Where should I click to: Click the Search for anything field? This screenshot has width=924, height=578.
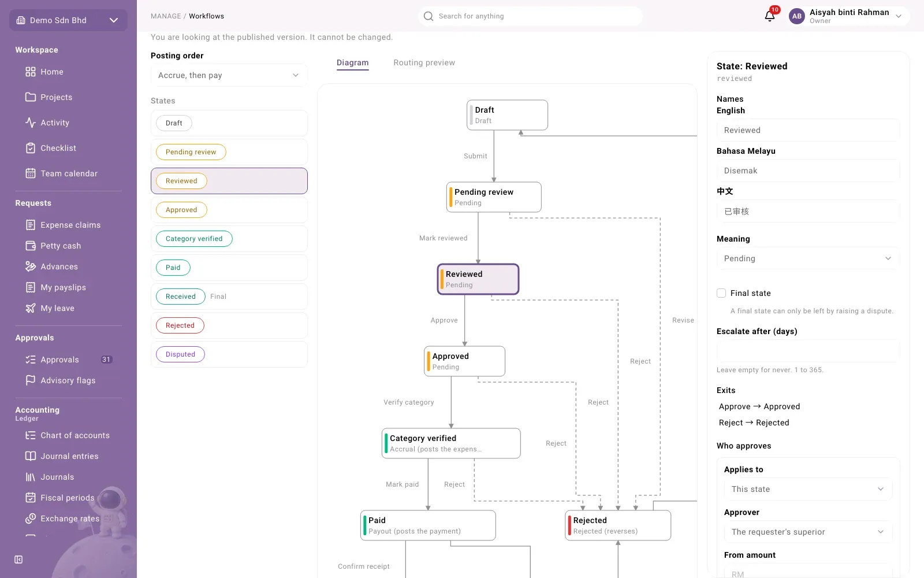pos(530,16)
